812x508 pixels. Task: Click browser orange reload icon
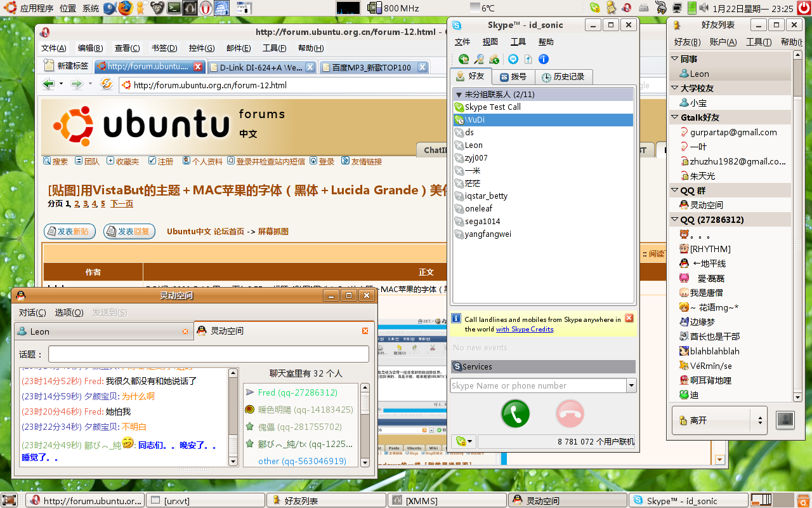107,84
